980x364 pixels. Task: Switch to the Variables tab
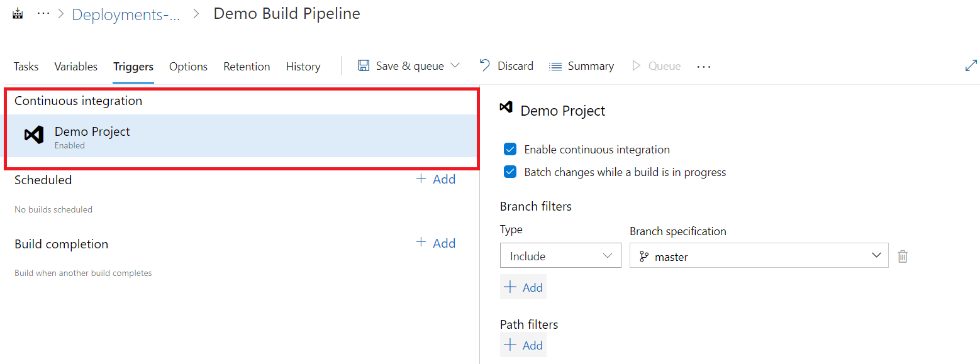click(x=75, y=66)
